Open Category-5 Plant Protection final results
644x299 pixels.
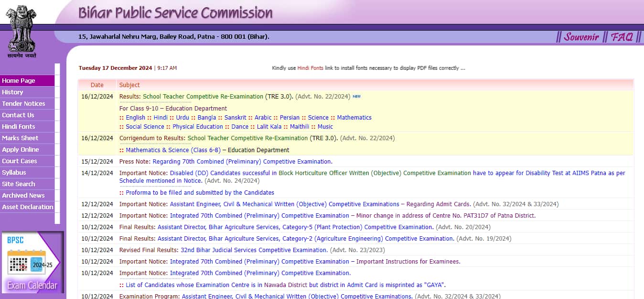point(295,227)
